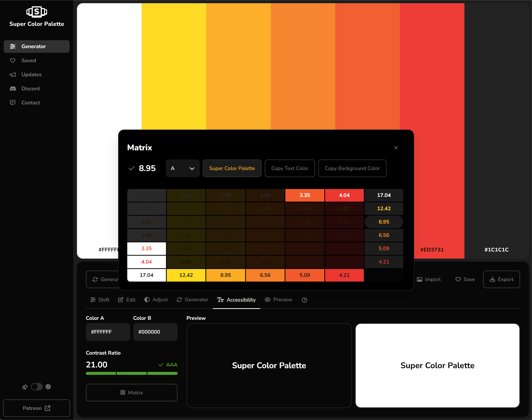Click the Color A hex input field
The height and width of the screenshot is (420, 532).
(x=108, y=332)
